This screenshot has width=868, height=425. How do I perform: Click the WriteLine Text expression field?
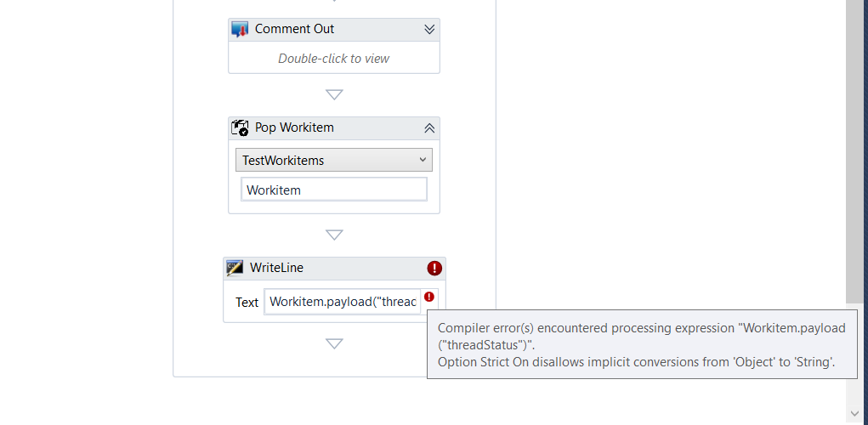pyautogui.click(x=343, y=302)
